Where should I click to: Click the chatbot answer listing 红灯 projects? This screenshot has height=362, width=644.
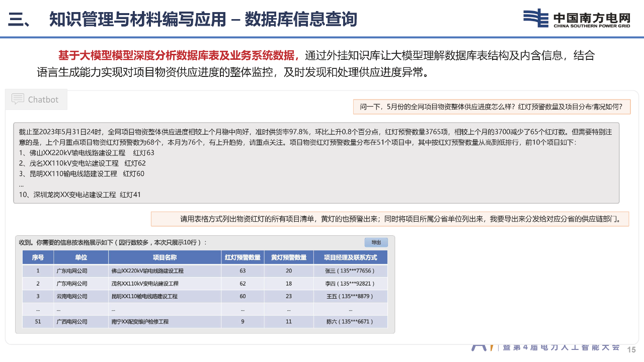pos(316,163)
